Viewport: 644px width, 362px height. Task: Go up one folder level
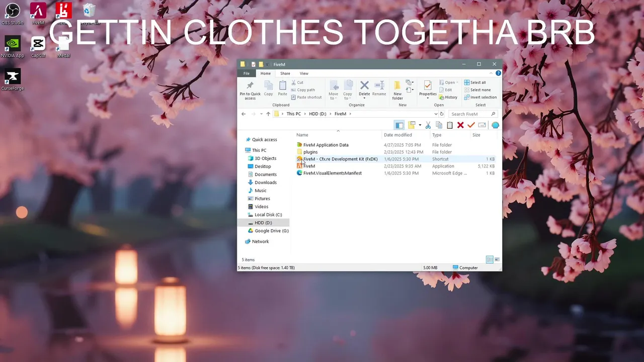268,114
